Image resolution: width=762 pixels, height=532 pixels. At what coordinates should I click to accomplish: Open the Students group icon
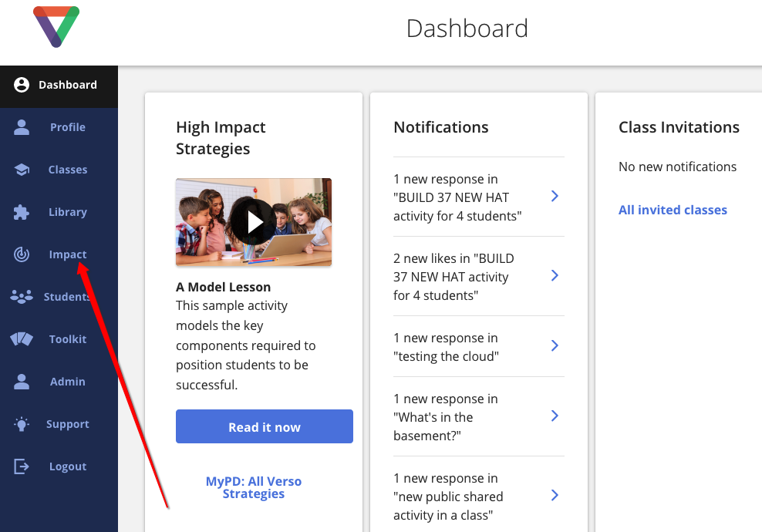pyautogui.click(x=22, y=296)
